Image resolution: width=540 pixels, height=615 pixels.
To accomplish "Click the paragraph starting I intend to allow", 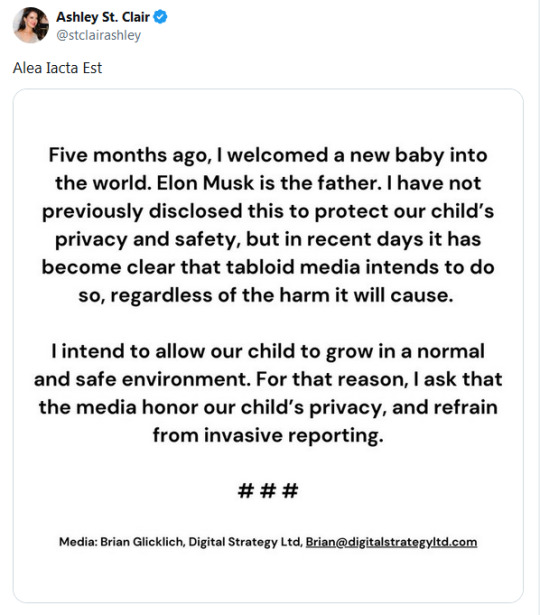I will pyautogui.click(x=268, y=393).
